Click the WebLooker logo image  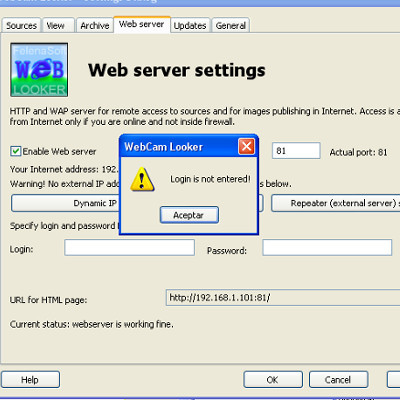pyautogui.click(x=39, y=70)
